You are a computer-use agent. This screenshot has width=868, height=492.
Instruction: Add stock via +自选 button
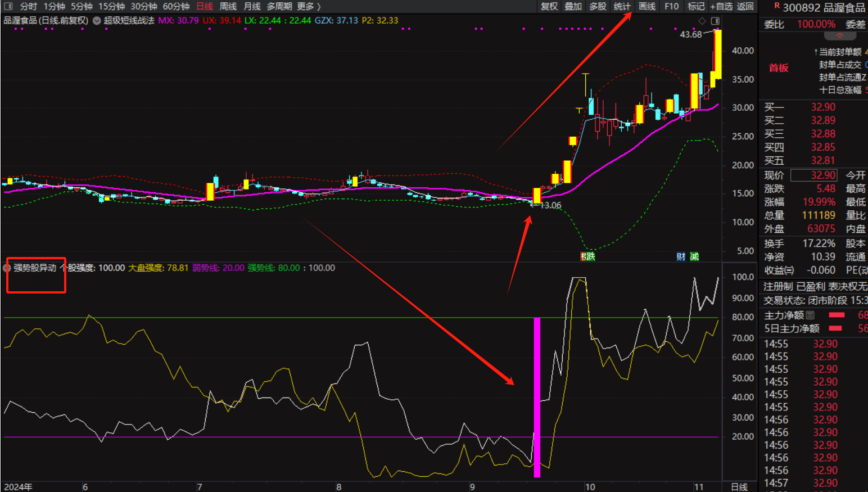[x=721, y=6]
